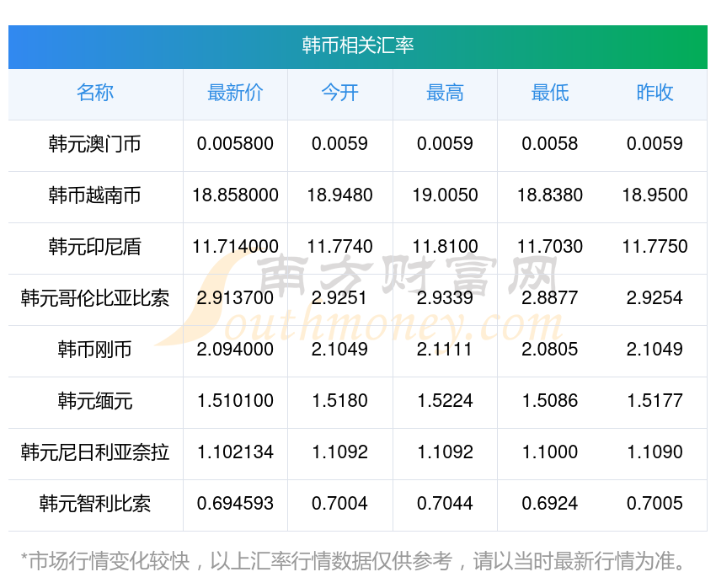Click the 11.7750 previous close value

pos(655,247)
